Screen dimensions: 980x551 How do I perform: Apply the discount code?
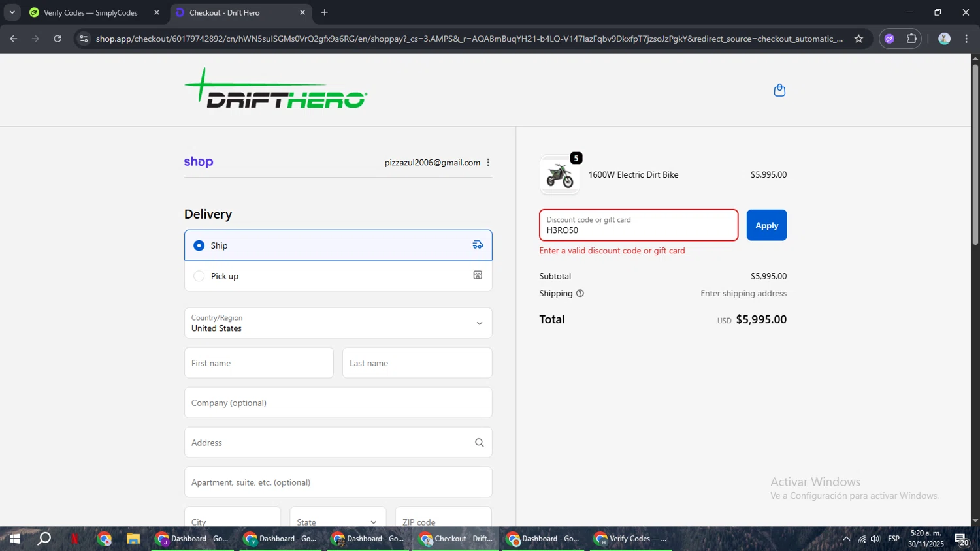tap(766, 225)
